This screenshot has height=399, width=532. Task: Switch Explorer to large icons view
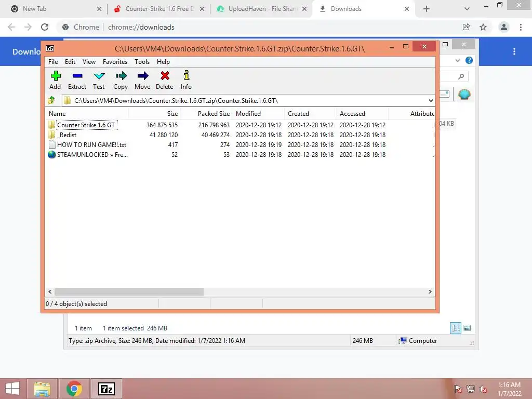(467, 328)
